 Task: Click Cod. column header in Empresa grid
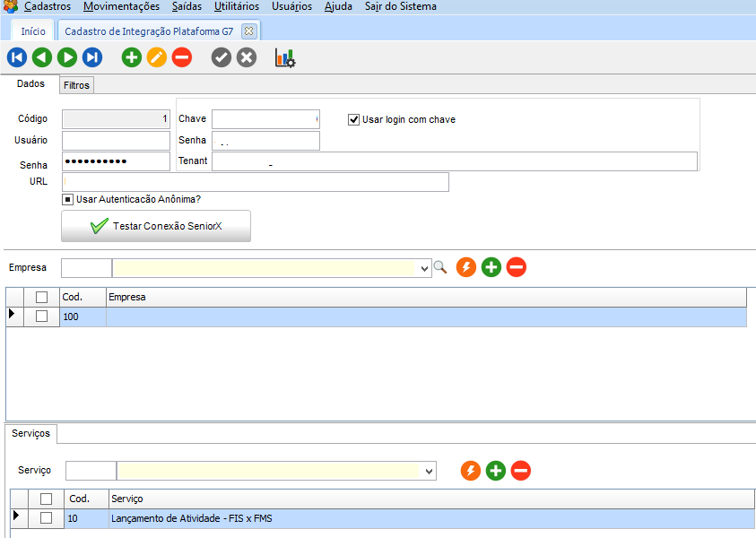[83, 297]
